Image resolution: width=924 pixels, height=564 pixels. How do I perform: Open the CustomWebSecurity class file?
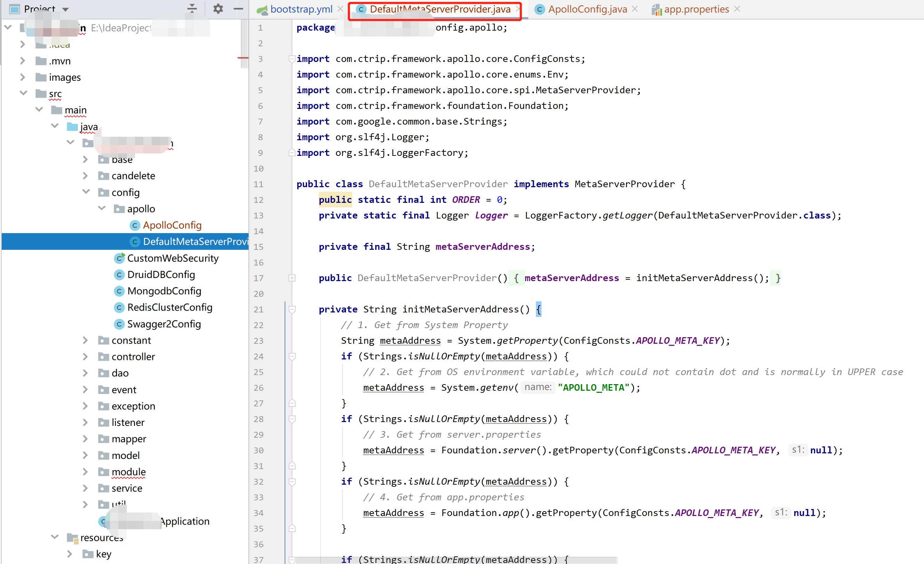(173, 259)
